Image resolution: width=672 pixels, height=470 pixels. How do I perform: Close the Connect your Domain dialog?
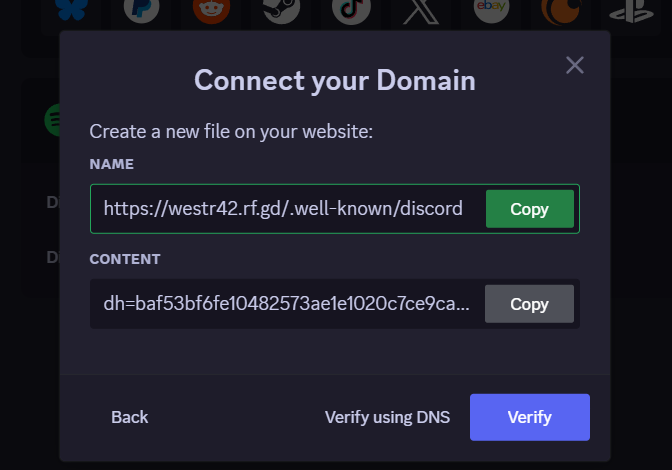click(x=575, y=65)
